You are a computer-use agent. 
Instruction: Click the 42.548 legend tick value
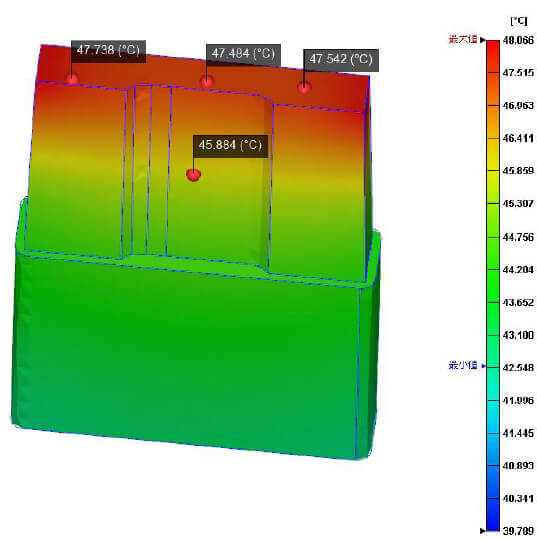[x=518, y=367]
